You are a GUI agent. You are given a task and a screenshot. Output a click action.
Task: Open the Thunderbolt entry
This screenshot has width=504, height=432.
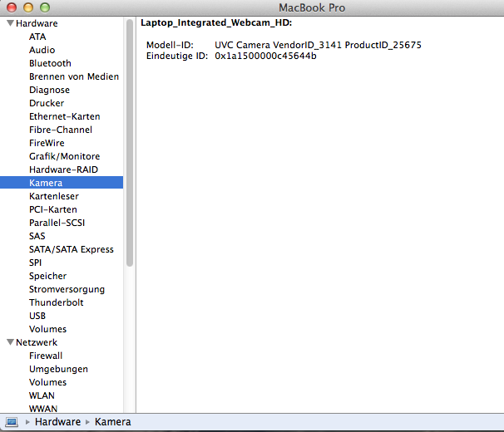pyautogui.click(x=56, y=302)
